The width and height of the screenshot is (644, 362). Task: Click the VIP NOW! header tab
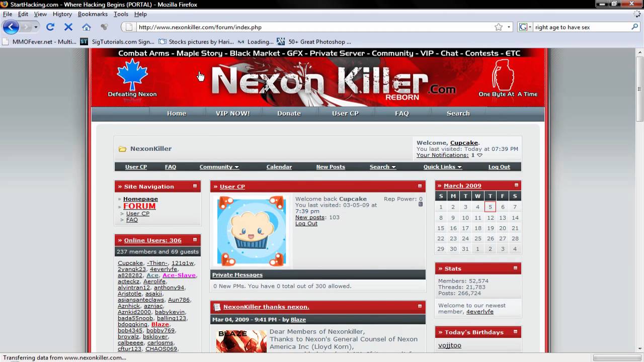point(233,113)
